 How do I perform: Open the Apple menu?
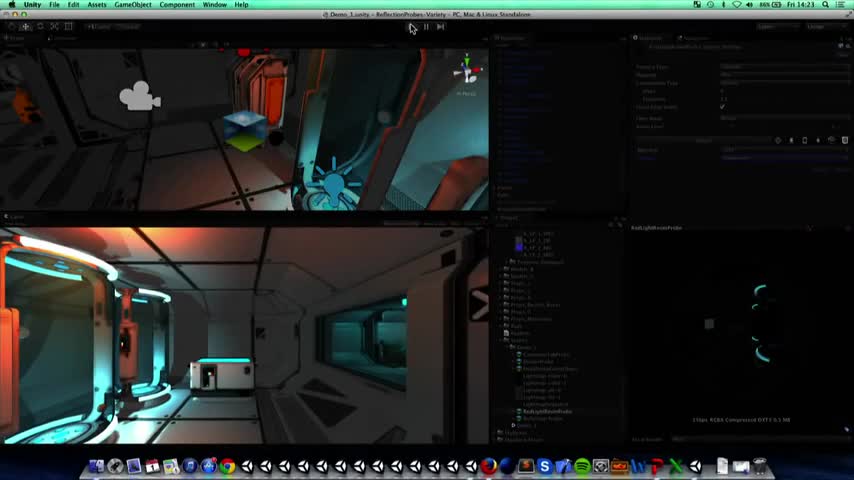click(x=12, y=4)
